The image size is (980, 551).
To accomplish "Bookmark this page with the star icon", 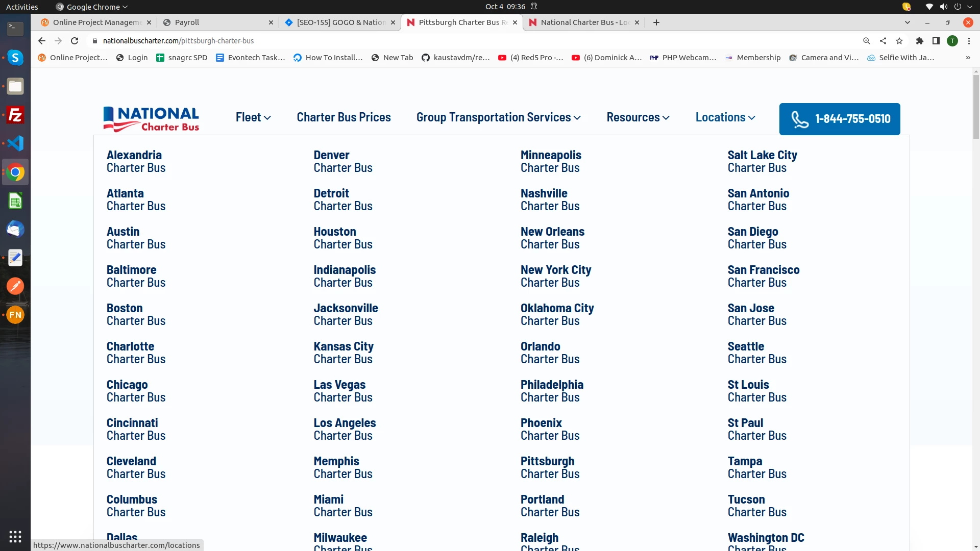I will [899, 41].
